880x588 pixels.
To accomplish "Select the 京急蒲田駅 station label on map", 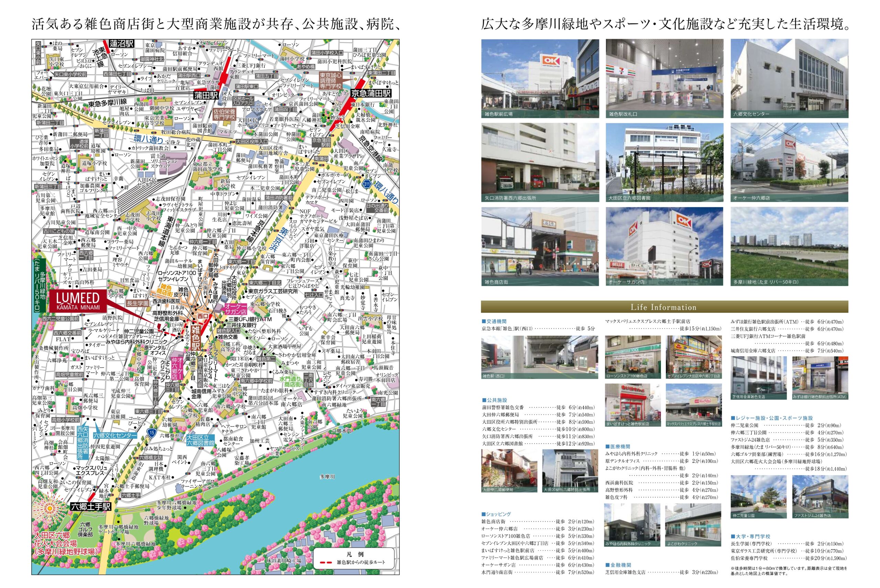I will 371,93.
